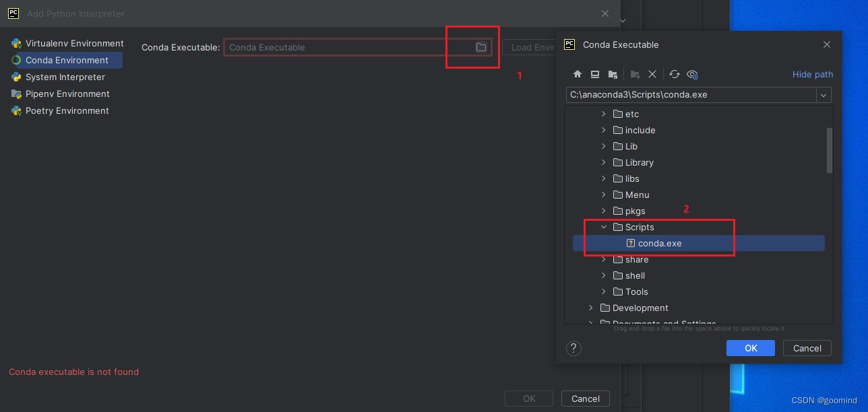Click the file tree vertical scrollbar
This screenshot has height=412, width=868.
[830, 150]
